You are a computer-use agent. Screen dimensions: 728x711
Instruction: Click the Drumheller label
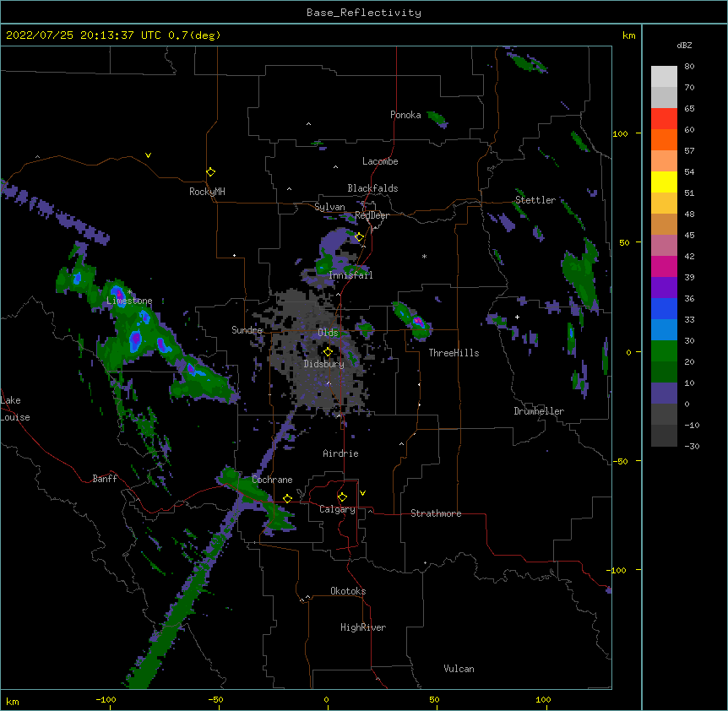(x=539, y=411)
